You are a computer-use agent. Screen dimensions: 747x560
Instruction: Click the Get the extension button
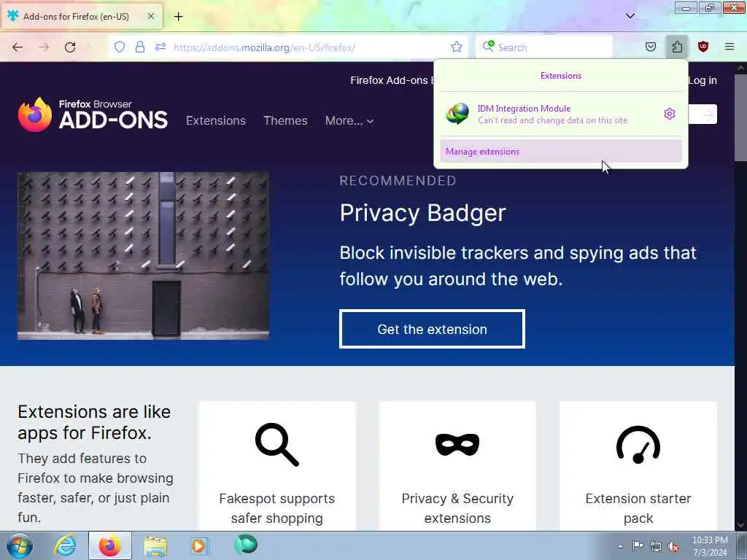point(432,329)
